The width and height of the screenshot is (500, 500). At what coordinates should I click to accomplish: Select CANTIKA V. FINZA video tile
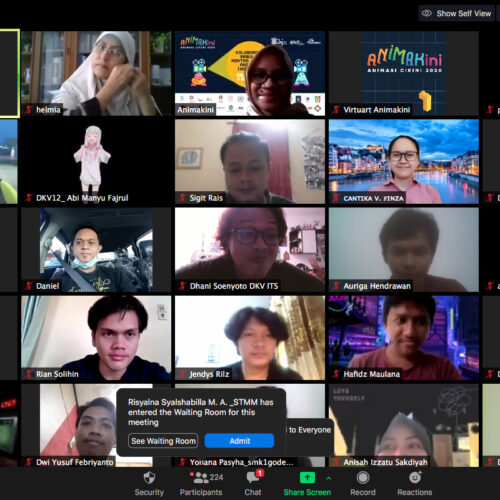pyautogui.click(x=404, y=161)
